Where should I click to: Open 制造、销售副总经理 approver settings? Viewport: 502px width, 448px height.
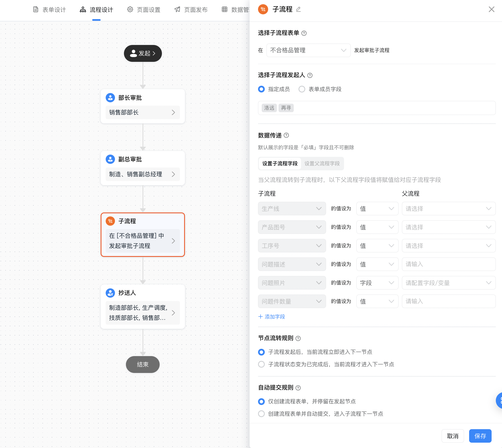[x=143, y=174]
